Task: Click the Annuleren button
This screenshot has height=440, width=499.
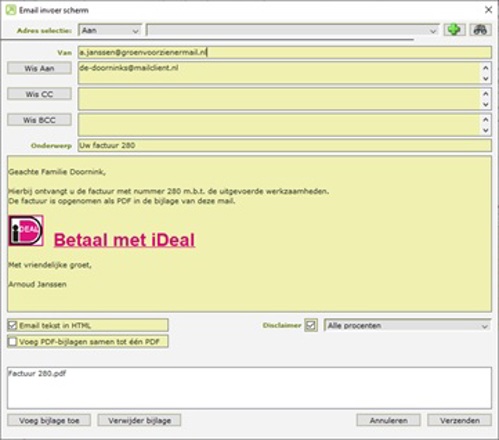Action: (x=388, y=420)
